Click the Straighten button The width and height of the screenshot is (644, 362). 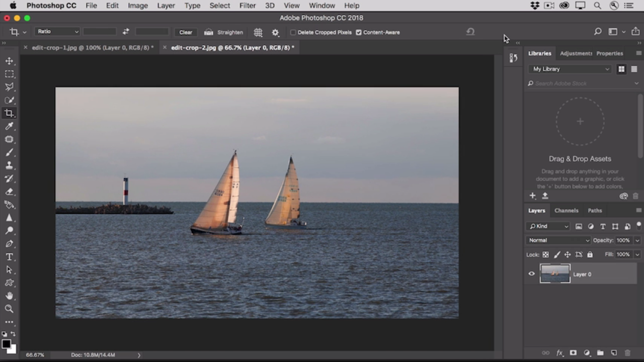pos(224,32)
